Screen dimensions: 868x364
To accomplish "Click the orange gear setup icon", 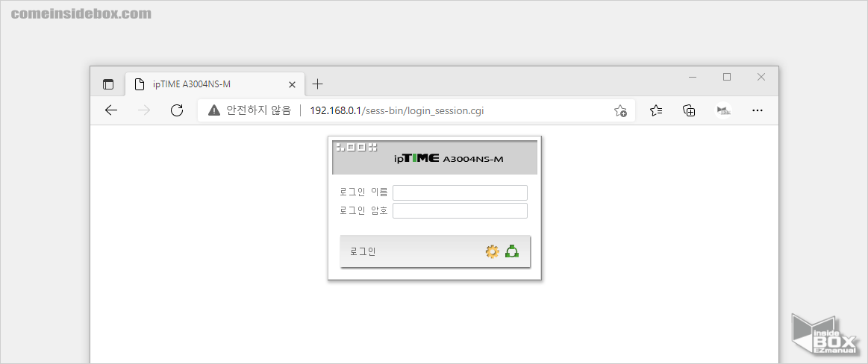I will point(492,251).
